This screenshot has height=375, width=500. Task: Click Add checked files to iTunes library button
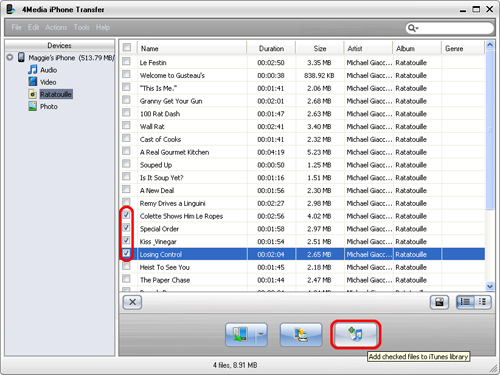pos(355,334)
